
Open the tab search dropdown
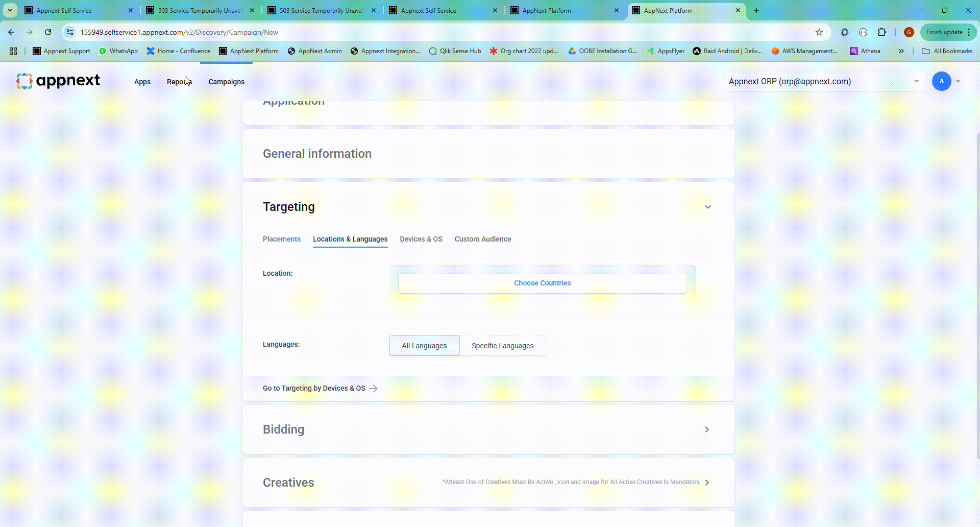pos(10,10)
